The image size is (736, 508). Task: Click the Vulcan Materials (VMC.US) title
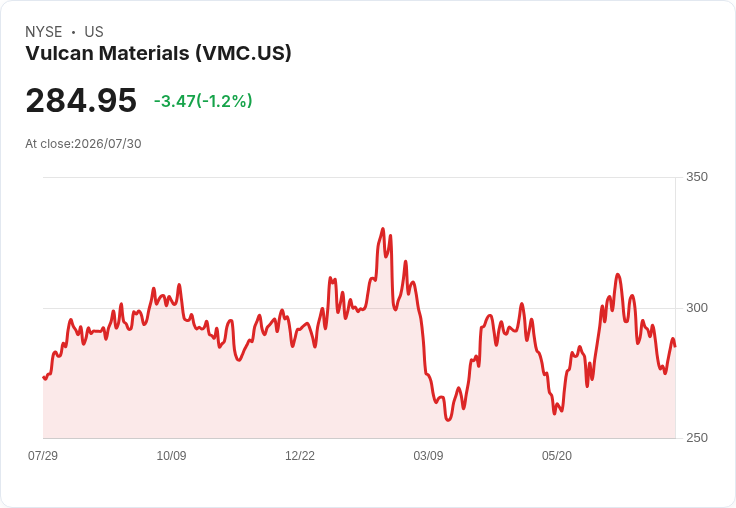158,53
